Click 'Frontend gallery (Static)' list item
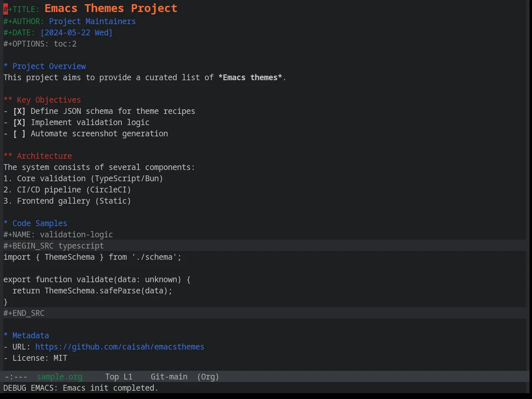The width and height of the screenshot is (532, 399). pos(74,201)
